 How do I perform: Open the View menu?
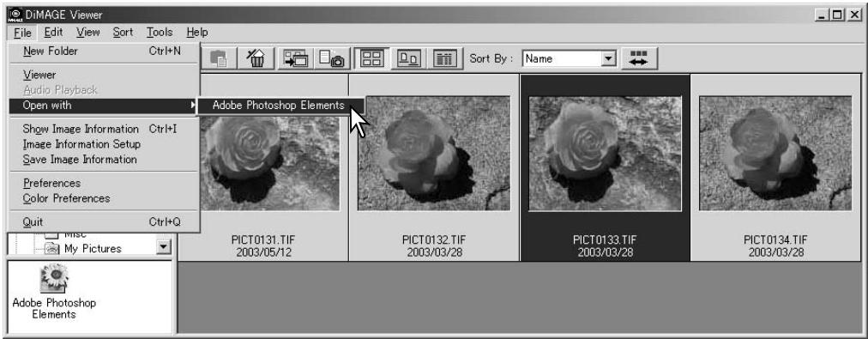click(88, 33)
